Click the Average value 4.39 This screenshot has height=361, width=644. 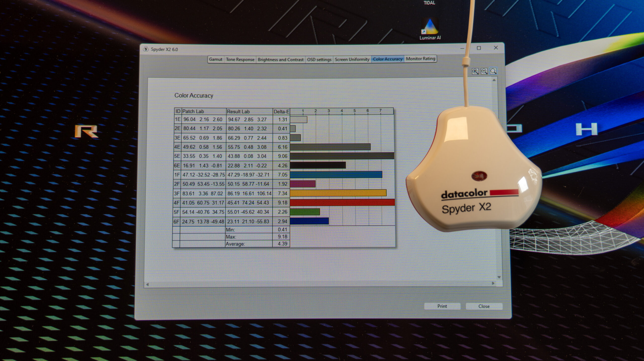click(283, 243)
